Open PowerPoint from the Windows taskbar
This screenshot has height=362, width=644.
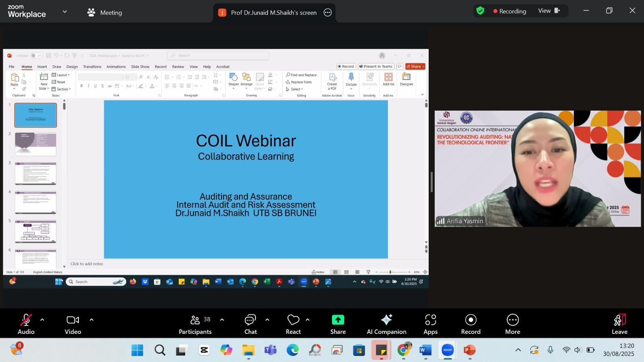[469, 350]
